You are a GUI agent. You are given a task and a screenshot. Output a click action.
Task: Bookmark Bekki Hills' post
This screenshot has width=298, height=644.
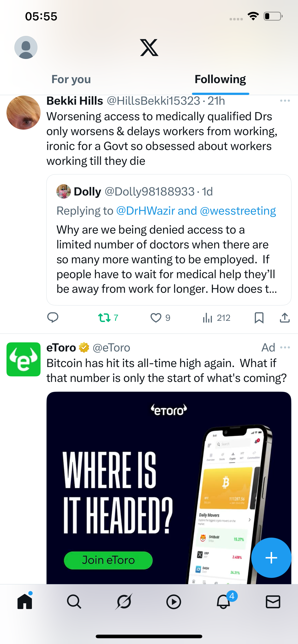(x=259, y=318)
